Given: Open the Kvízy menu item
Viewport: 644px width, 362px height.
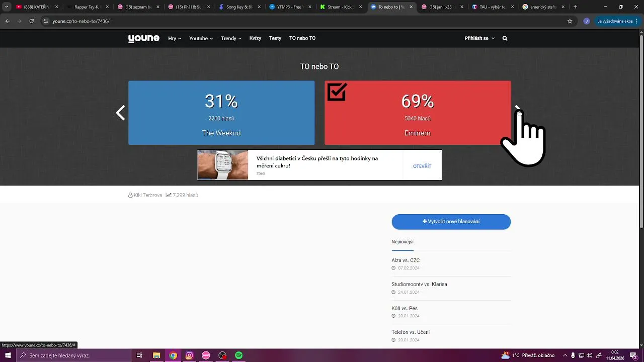Looking at the screenshot, I should [255, 38].
